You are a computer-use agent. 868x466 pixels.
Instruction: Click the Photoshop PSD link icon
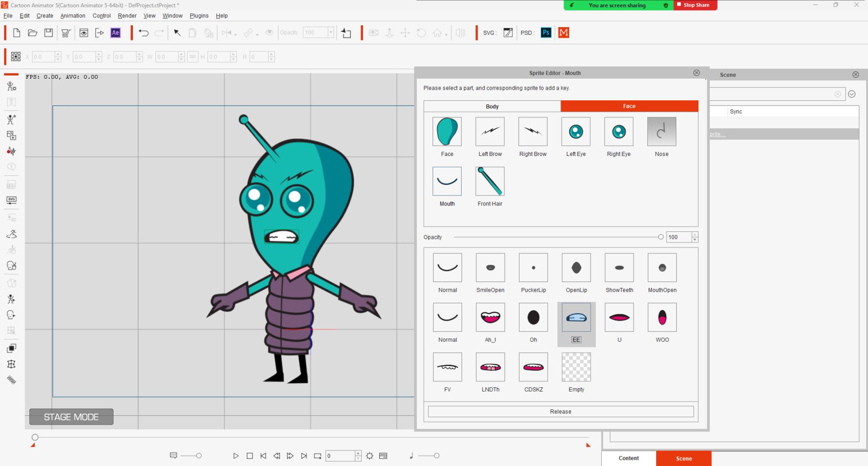point(546,33)
